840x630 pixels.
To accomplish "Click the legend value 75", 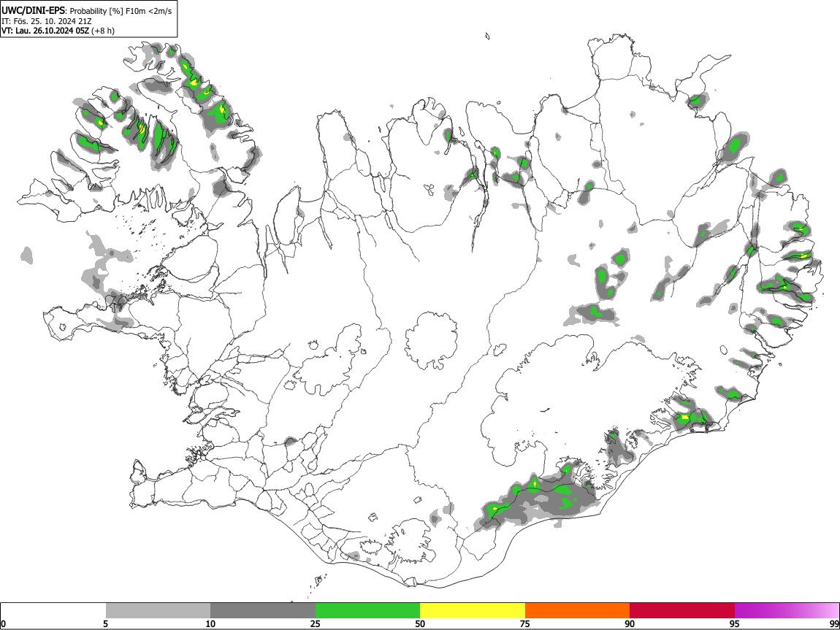I will 525,623.
